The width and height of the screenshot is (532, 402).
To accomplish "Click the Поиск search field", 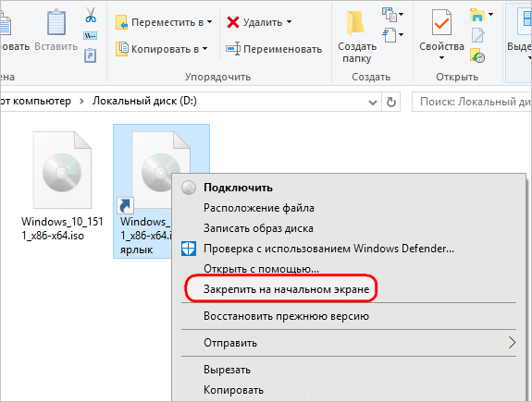I will point(472,102).
